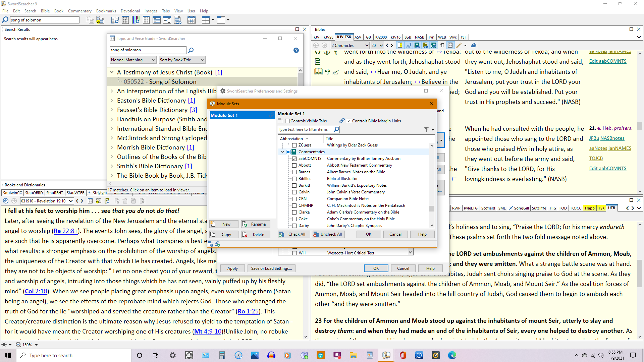Click the filter search magnifier in Module Sets
Screen dimensions: 644x362
tap(336, 129)
